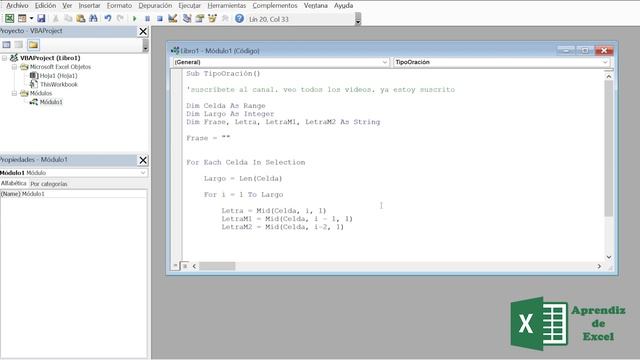The image size is (640, 360).
Task: Click the code window vertical scrollbar thumb
Action: click(609, 148)
